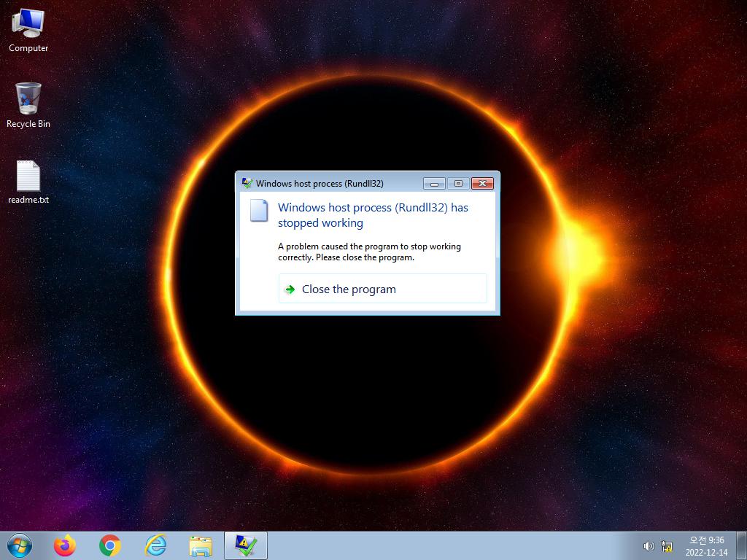This screenshot has height=560, width=747.
Task: Launch Firefox from the taskbar
Action: coord(65,545)
